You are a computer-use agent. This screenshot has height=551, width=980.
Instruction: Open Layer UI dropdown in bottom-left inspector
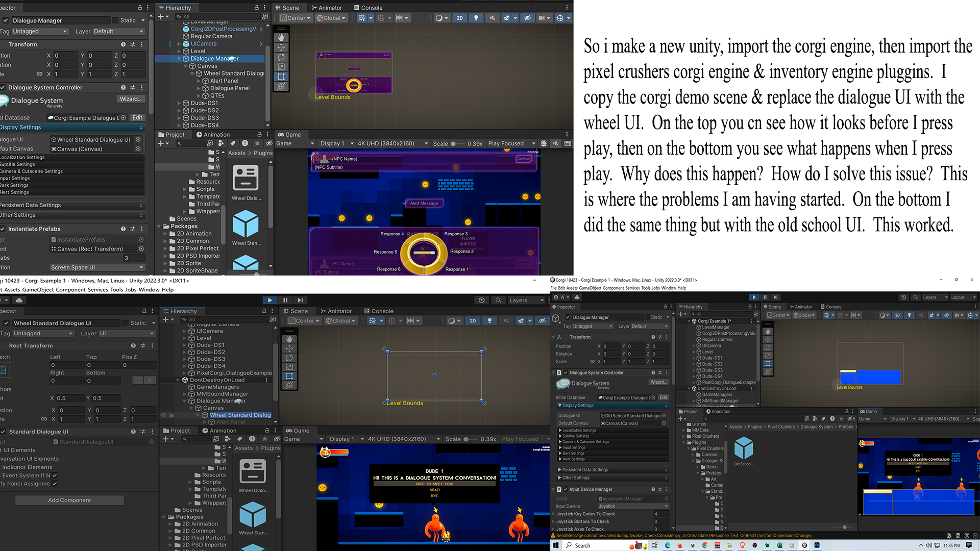pos(126,334)
